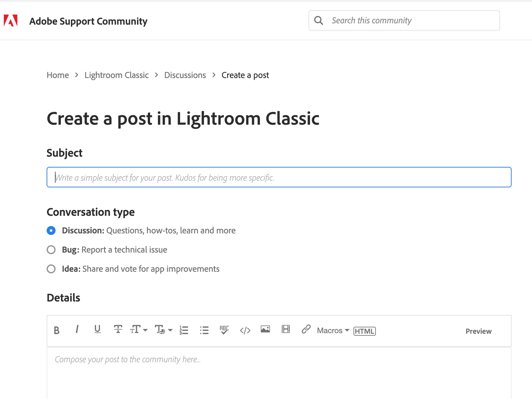Insert a video into the post
The image size is (532, 399).
click(x=286, y=329)
